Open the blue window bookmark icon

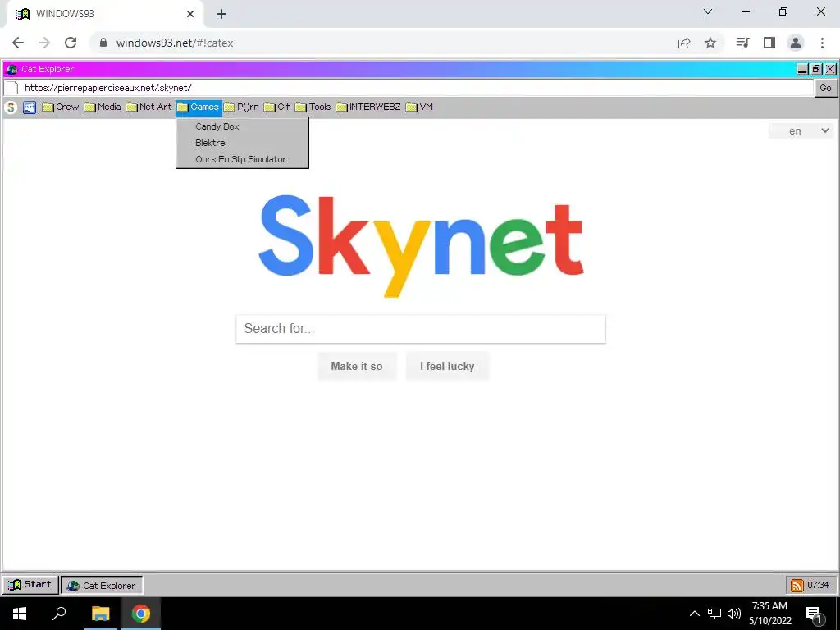[30, 107]
